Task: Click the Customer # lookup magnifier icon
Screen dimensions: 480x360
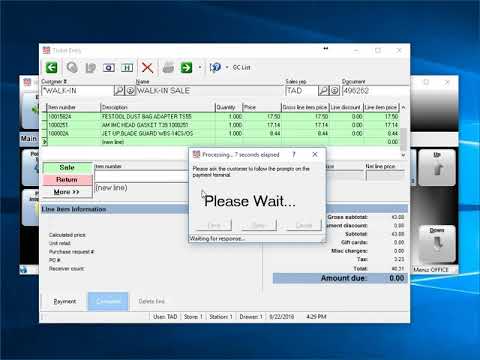Action: 119,90
